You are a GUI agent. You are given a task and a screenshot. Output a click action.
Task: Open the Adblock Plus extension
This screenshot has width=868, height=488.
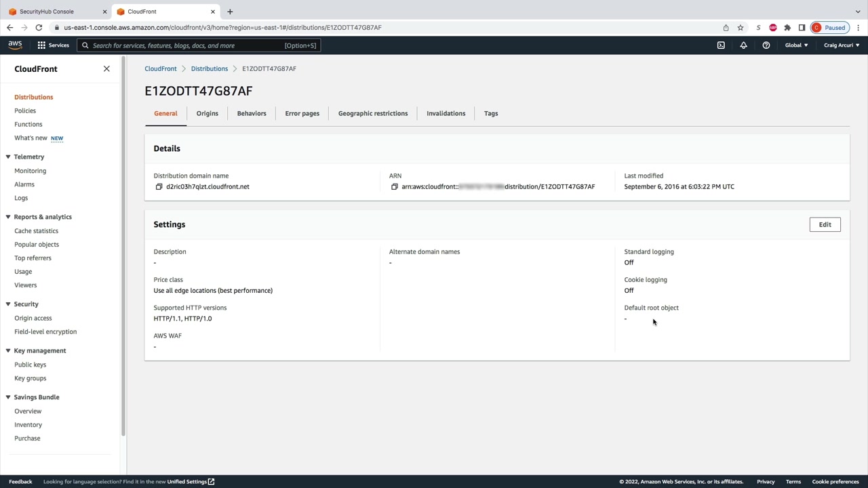point(773,28)
